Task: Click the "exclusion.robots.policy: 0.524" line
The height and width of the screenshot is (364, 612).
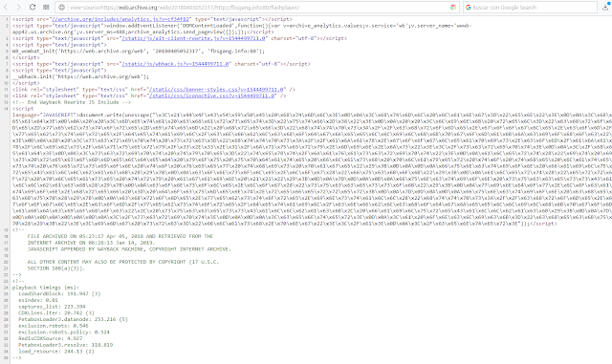Action: coord(64,332)
